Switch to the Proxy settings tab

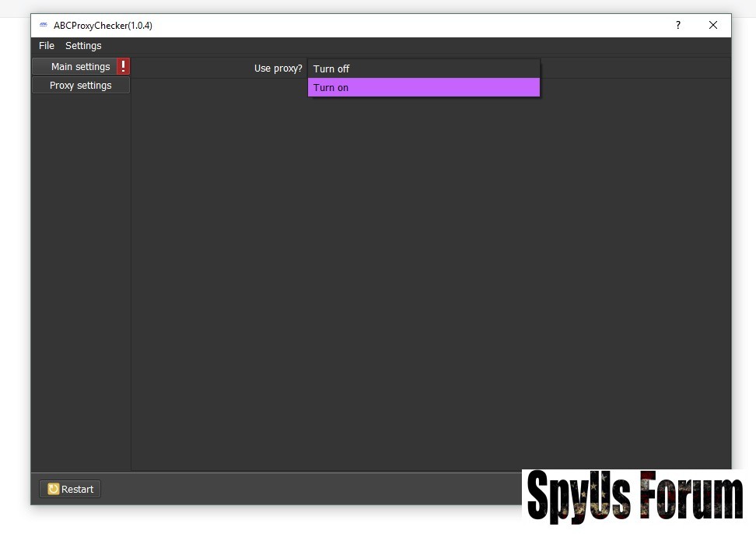81,86
